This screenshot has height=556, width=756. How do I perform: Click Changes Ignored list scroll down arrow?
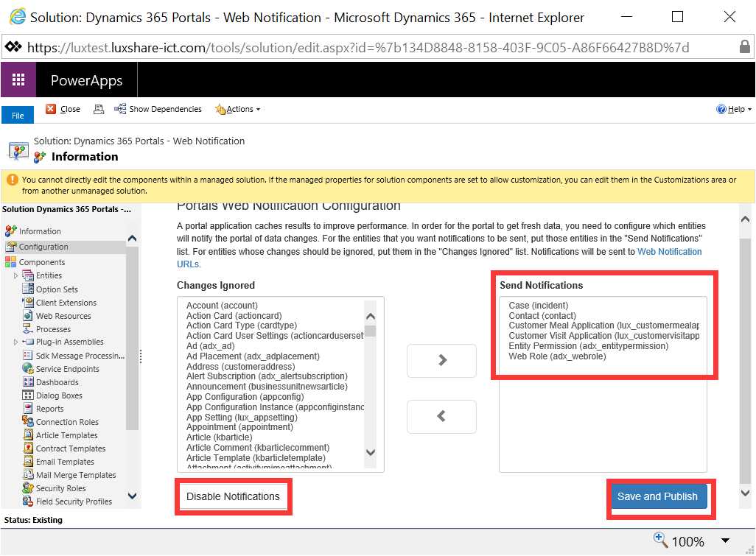(x=371, y=452)
